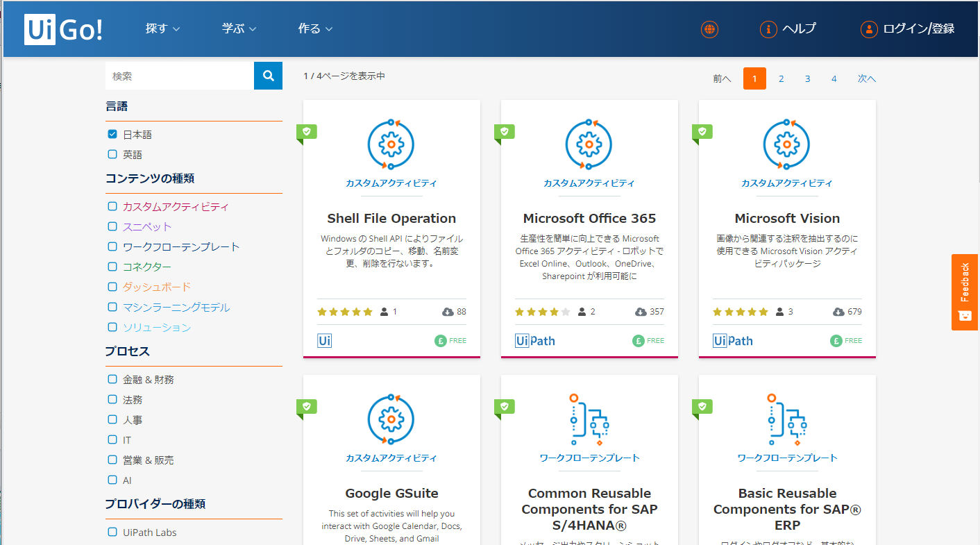Click Ui publisher logo on Shell File Operation
The width and height of the screenshot is (980, 545).
coord(324,341)
